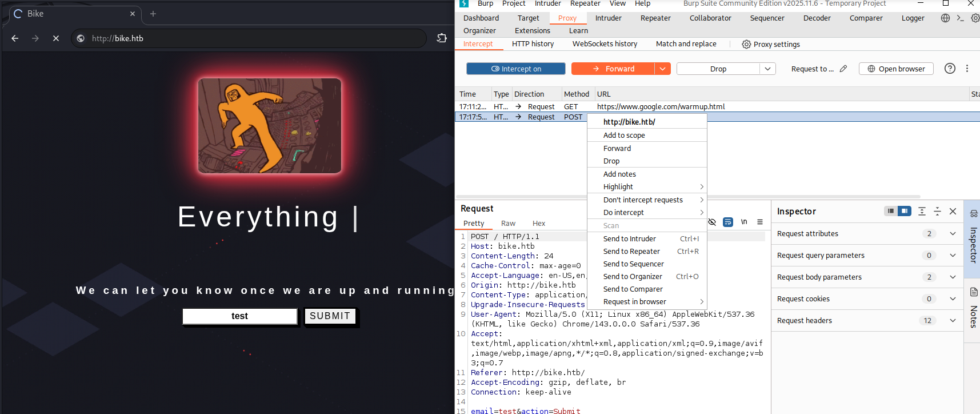This screenshot has width=980, height=414.
Task: Toggle line wrapping in request editor
Action: (728, 222)
